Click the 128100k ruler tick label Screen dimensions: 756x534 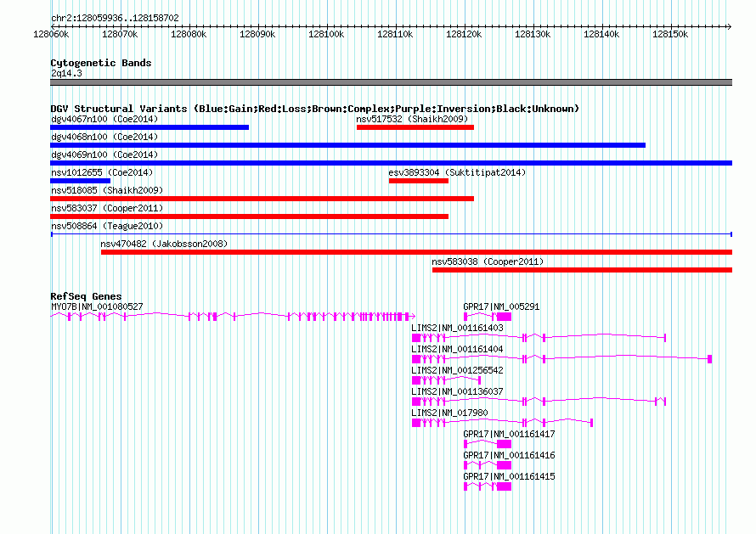[x=326, y=34]
